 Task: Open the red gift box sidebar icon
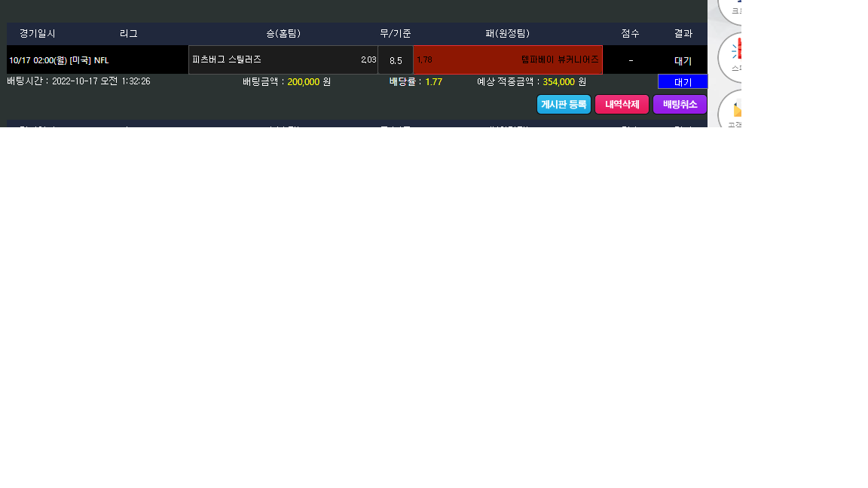[x=735, y=57]
